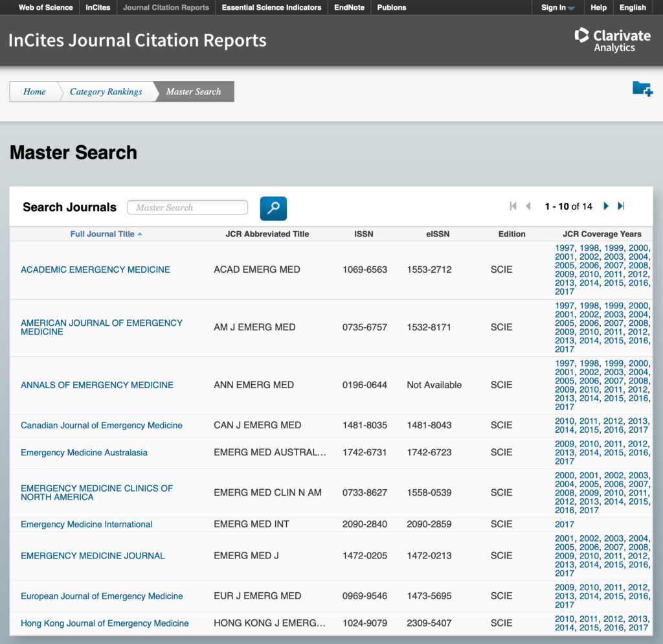Image resolution: width=663 pixels, height=644 pixels.
Task: Toggle sort arrow on Full Journal Title
Action: pyautogui.click(x=140, y=234)
